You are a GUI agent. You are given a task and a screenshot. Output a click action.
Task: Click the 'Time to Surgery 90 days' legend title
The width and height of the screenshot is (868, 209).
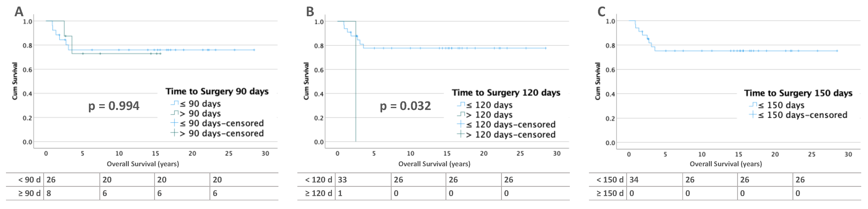pyautogui.click(x=217, y=91)
